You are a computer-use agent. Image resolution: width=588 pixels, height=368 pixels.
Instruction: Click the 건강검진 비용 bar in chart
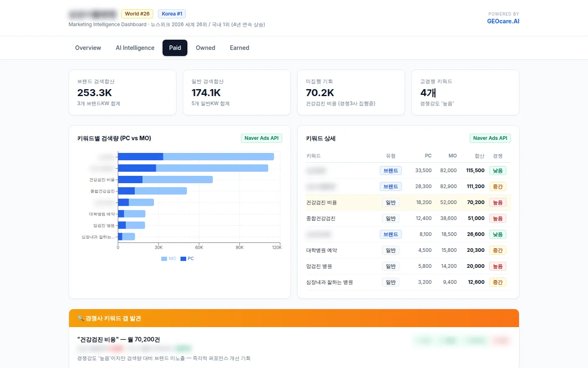tap(165, 180)
